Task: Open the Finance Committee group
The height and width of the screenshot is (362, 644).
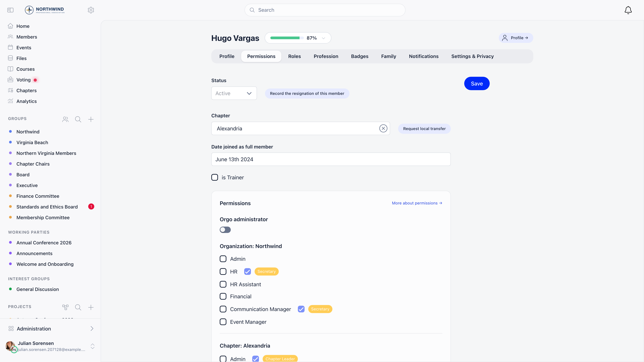Action: [38, 196]
